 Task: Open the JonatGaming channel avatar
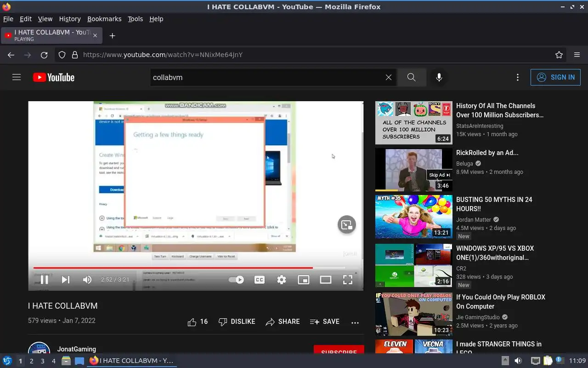pos(39,348)
